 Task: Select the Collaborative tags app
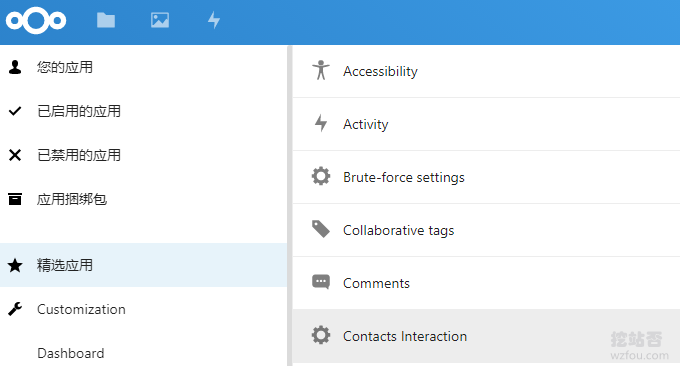[x=486, y=230]
